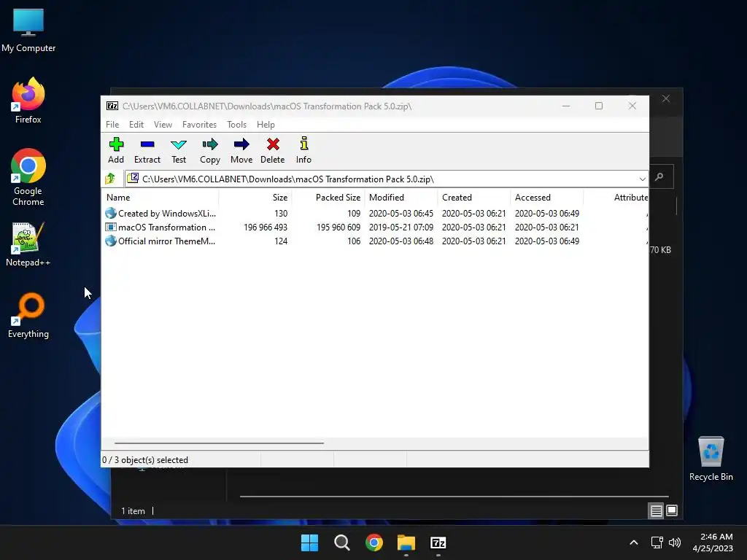Open the View menu

tap(163, 124)
